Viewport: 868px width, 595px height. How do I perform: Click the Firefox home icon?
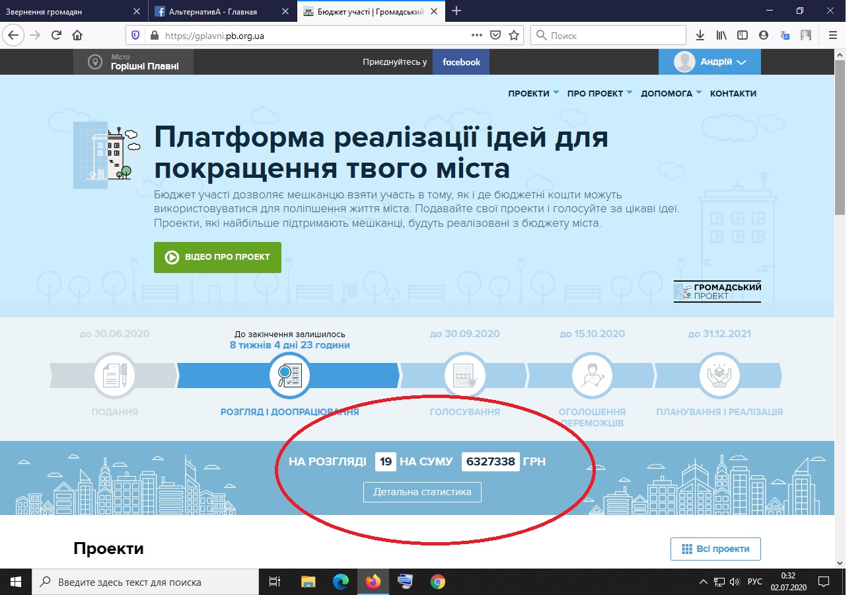pyautogui.click(x=77, y=36)
